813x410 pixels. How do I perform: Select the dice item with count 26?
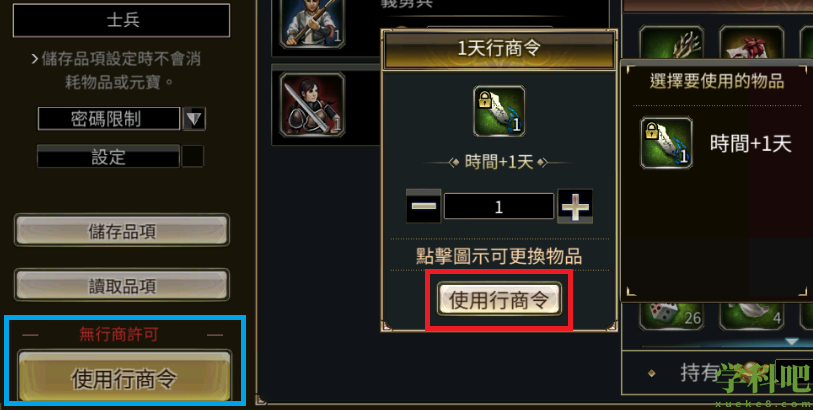(x=671, y=315)
